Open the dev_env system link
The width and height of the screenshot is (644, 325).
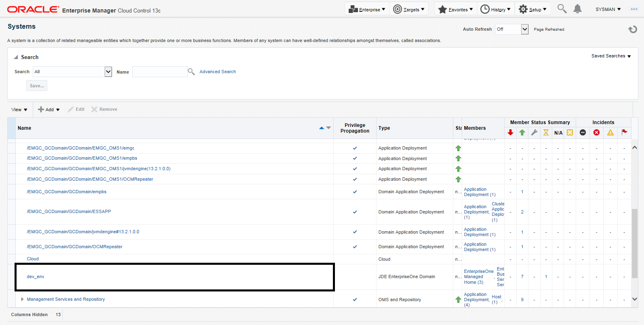pos(36,277)
